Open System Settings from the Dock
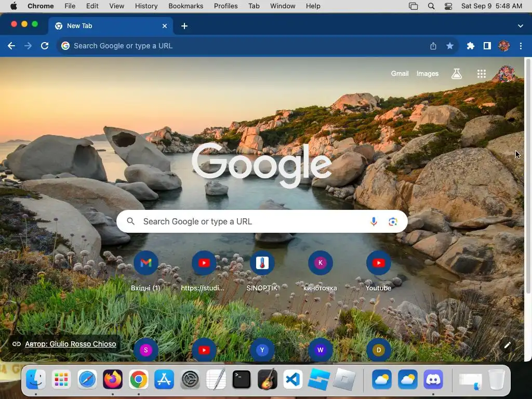The height and width of the screenshot is (399, 532). point(190,379)
